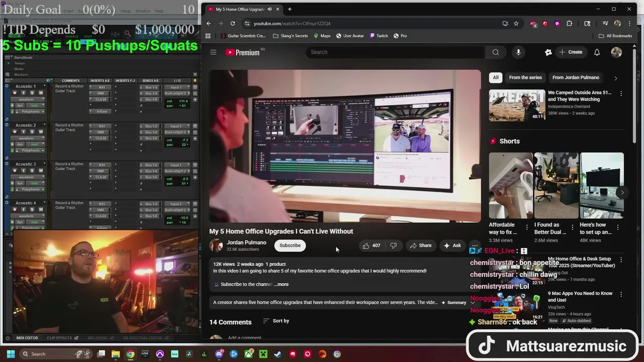Open Steam from the taskbar

click(x=278, y=354)
